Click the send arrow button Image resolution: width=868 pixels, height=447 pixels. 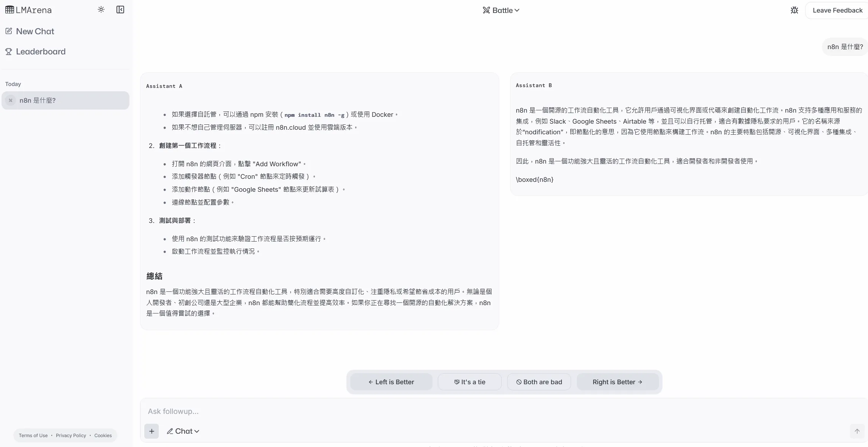857,431
